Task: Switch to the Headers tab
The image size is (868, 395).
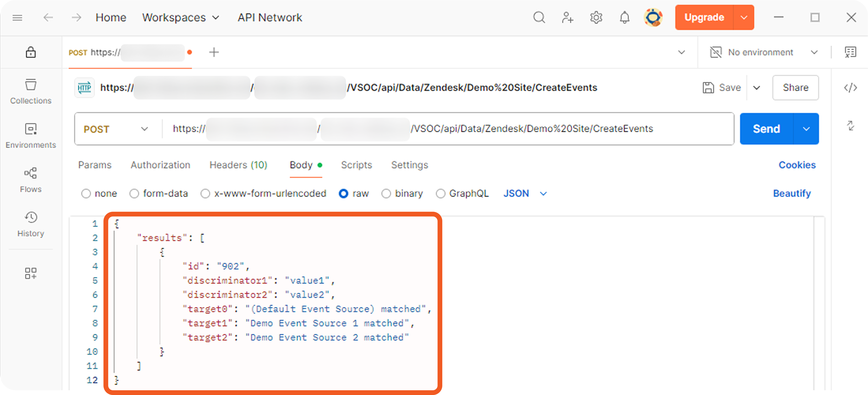Action: tap(238, 165)
